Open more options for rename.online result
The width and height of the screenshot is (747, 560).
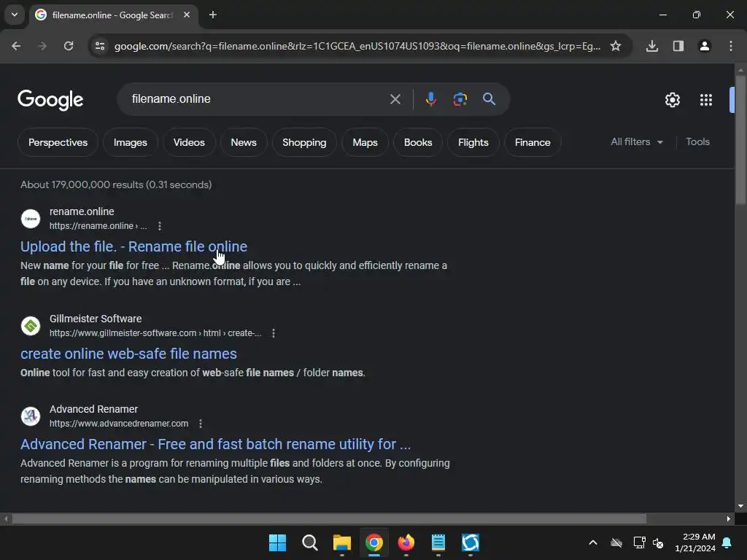pos(160,226)
